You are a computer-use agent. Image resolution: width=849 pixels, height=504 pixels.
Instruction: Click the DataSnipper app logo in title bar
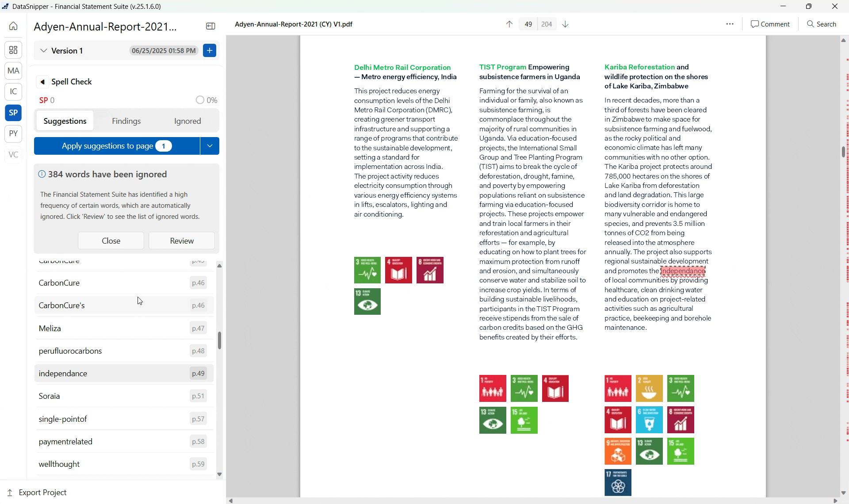(x=5, y=6)
